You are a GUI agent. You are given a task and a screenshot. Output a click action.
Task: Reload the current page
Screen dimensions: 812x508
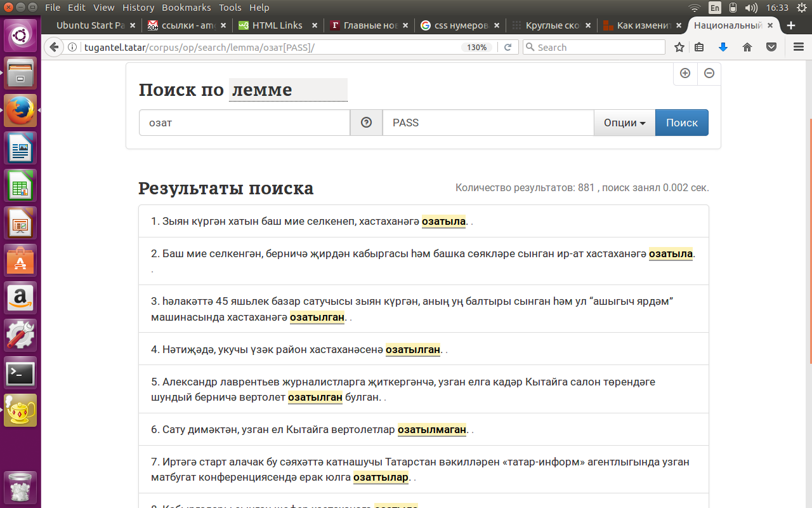point(508,47)
